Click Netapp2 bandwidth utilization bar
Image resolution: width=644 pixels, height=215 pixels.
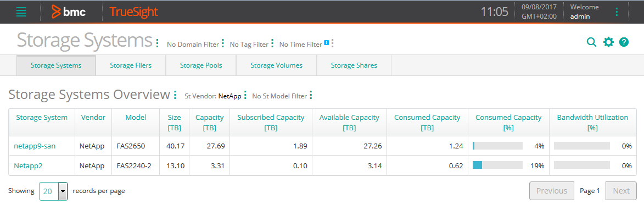point(582,166)
